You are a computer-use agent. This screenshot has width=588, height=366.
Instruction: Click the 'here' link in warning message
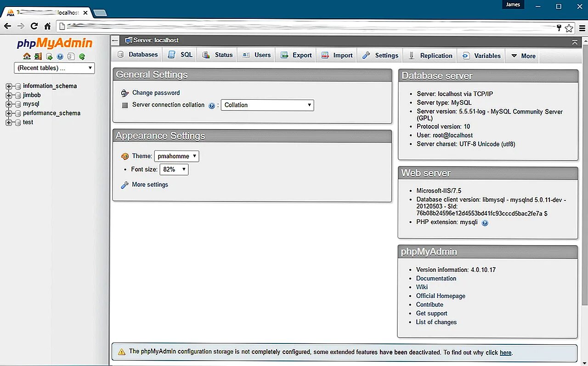pyautogui.click(x=505, y=353)
